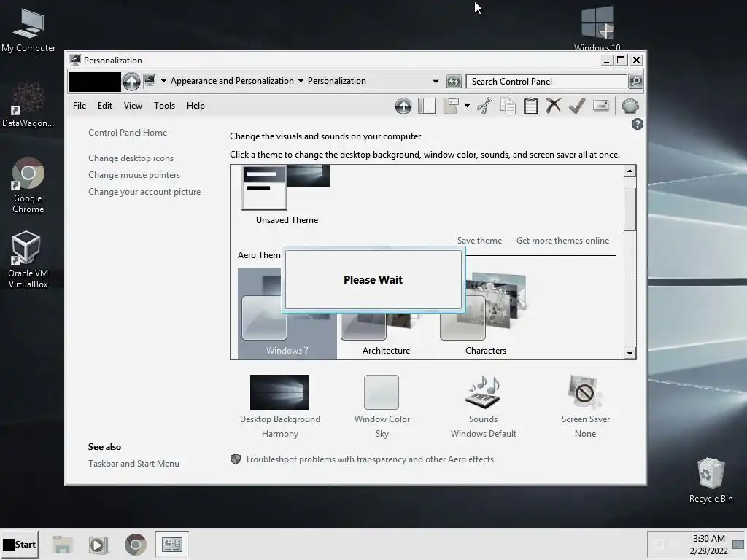Select the Cut scissors icon

484,106
